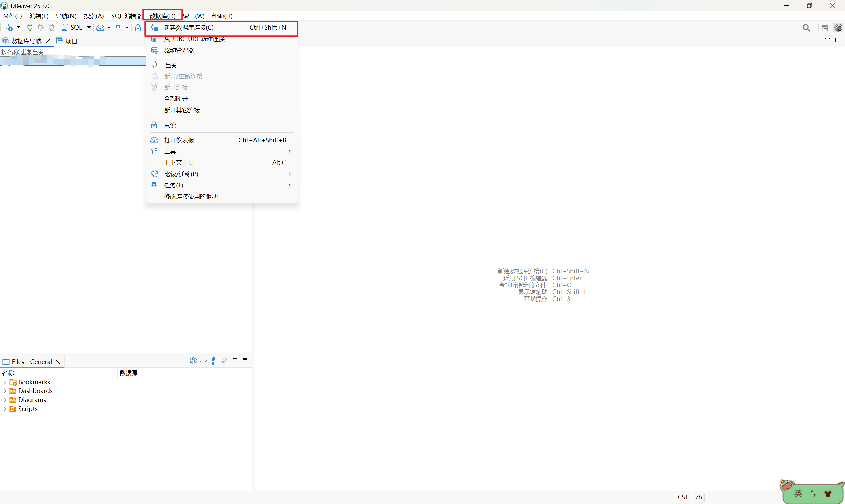
Task: Toggle 只读 option in the database menu
Action: [170, 125]
